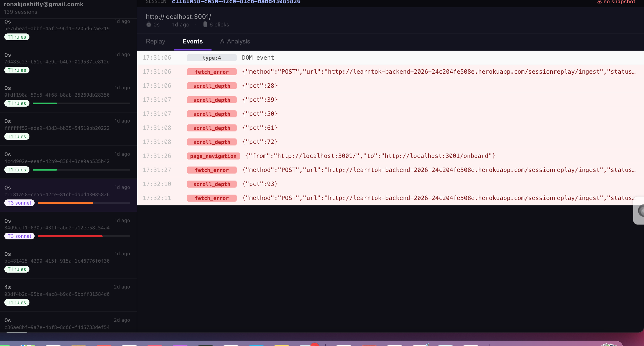This screenshot has width=644, height=346.
Task: Click the T3 sonnet badge on session 84d9ccf1
Action: [19, 236]
